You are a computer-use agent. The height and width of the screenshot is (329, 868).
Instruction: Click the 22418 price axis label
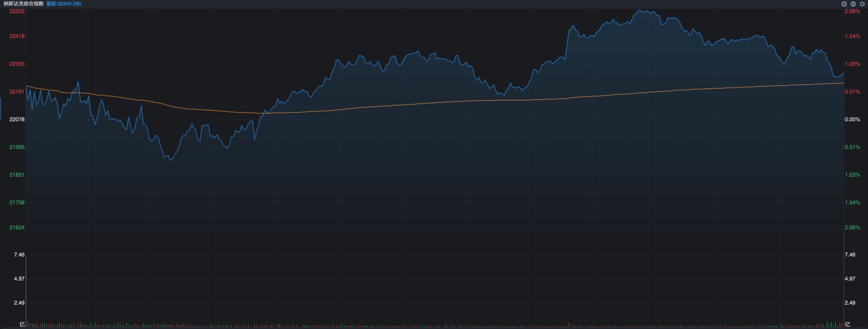(x=17, y=36)
